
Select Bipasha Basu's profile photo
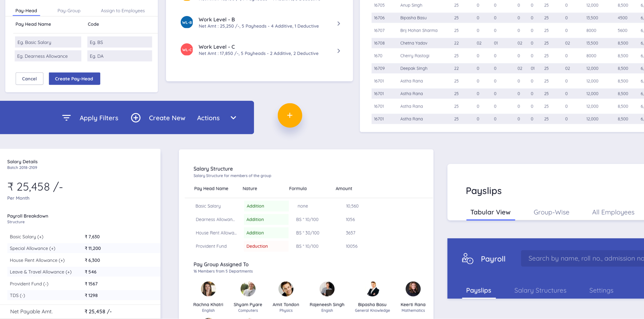(x=372, y=289)
